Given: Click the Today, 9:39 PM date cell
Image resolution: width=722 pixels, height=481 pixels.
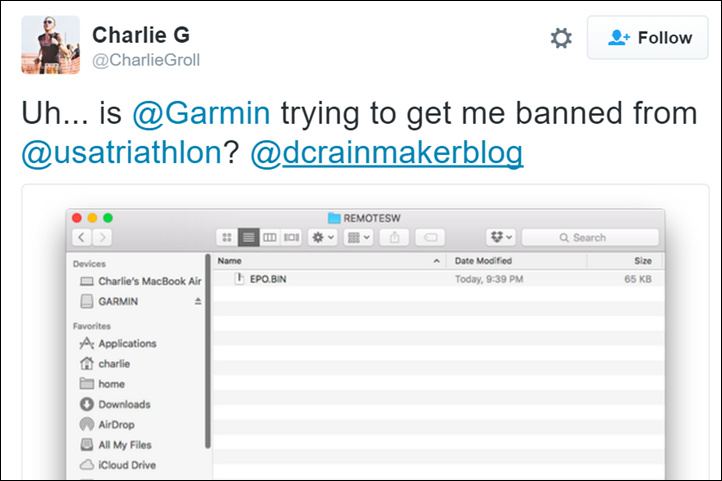Looking at the screenshot, I should click(489, 279).
